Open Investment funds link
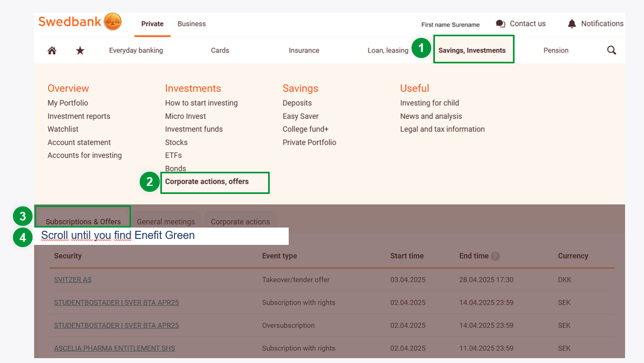 tap(194, 129)
